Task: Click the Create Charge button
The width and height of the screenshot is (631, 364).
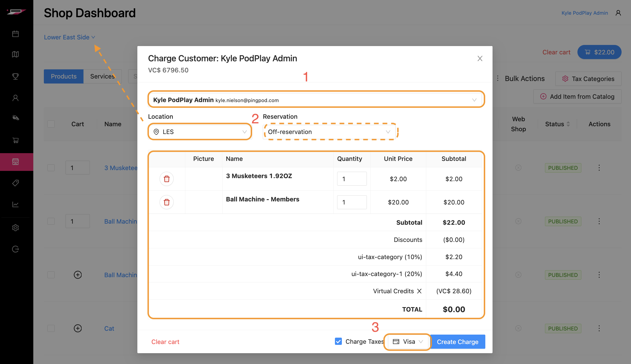Action: pos(457,342)
